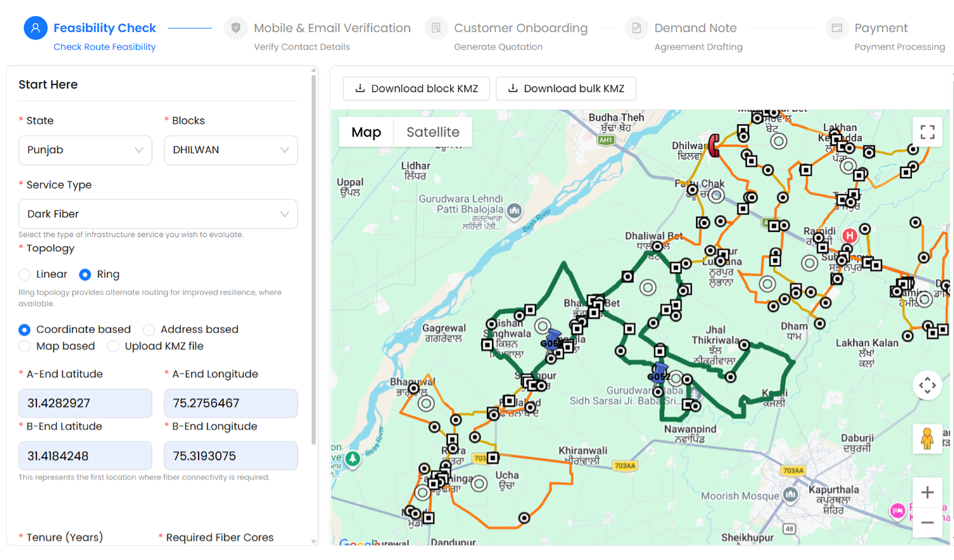Screen dimensions: 954x560
Task: Toggle fullscreen map view
Action: (x=927, y=132)
